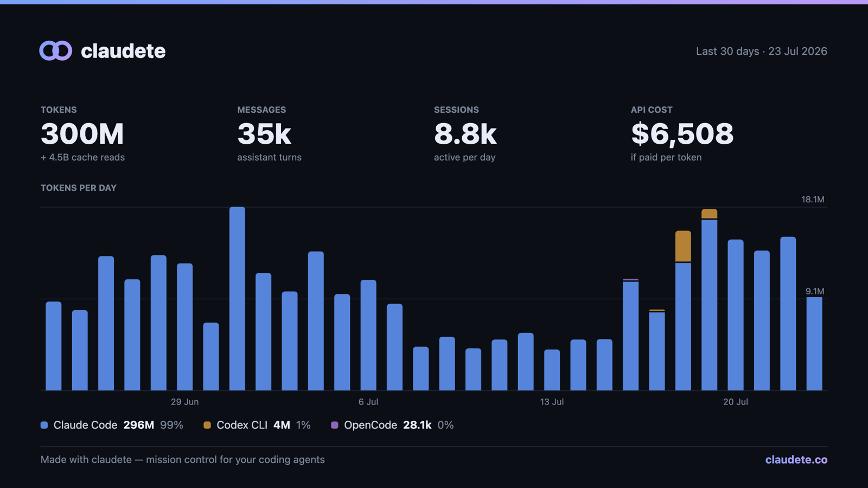The height and width of the screenshot is (488, 868).
Task: Click the bar above the 13 Jul label
Action: (x=552, y=370)
